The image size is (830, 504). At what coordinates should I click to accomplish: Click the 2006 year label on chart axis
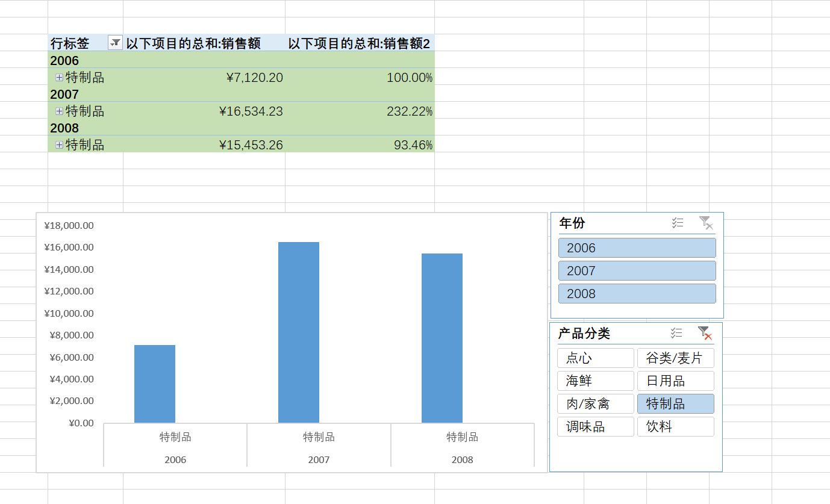pos(175,459)
